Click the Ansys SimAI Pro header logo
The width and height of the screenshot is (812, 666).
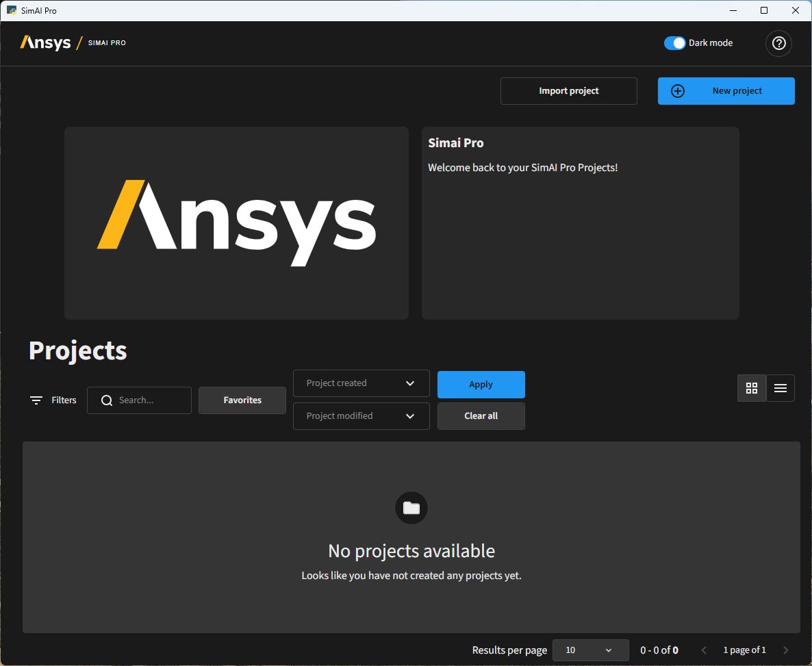coord(73,42)
